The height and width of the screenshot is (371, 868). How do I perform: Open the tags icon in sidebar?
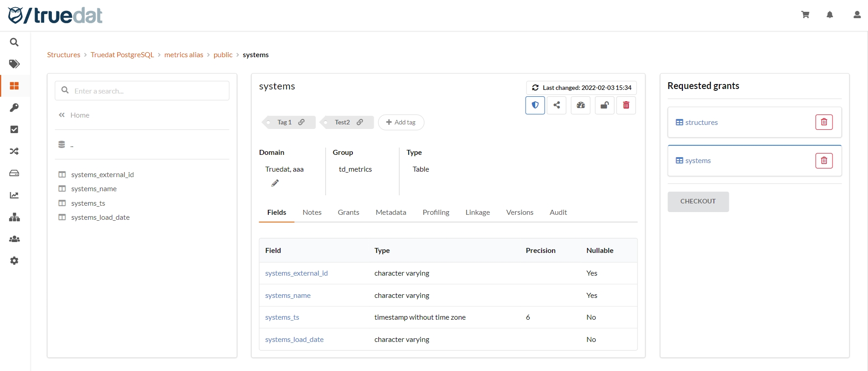click(x=15, y=64)
